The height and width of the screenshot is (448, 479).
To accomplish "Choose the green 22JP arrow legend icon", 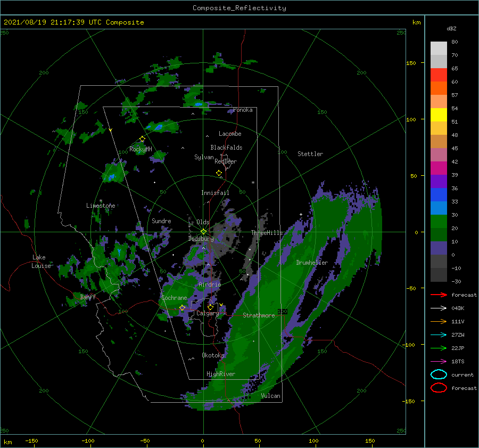I will [439, 348].
